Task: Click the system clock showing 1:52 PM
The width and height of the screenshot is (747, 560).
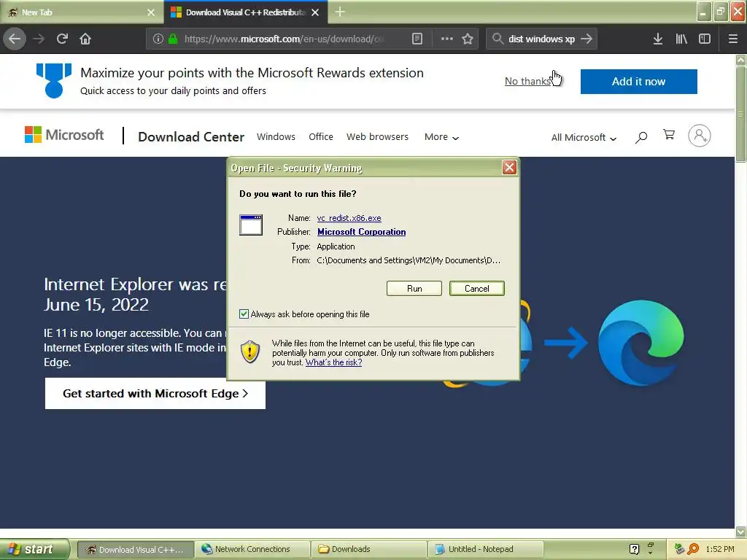Action: pyautogui.click(x=720, y=549)
